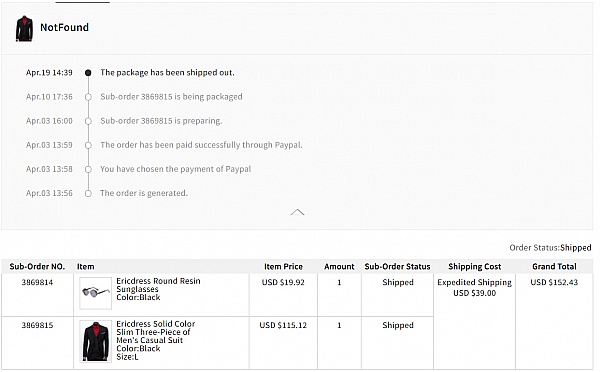Click the chosen payment of Paypal marker

[x=88, y=169]
